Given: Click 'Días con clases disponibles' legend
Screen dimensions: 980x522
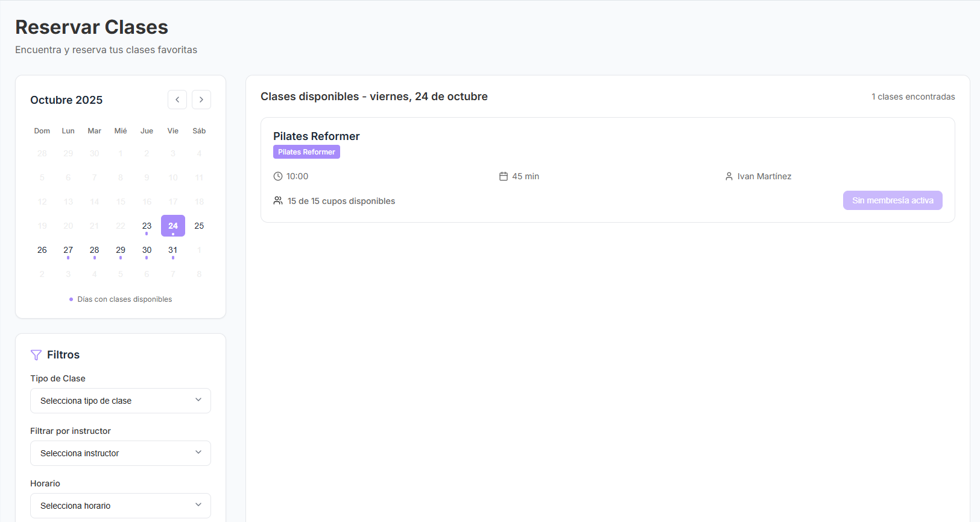Looking at the screenshot, I should point(125,299).
